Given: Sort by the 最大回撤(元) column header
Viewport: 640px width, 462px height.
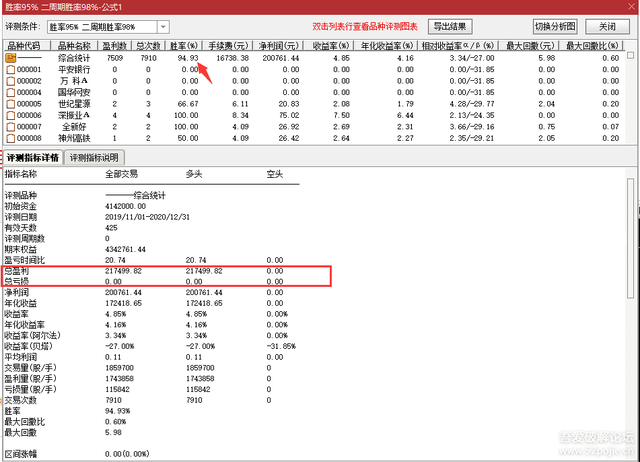Looking at the screenshot, I should pyautogui.click(x=530, y=46).
